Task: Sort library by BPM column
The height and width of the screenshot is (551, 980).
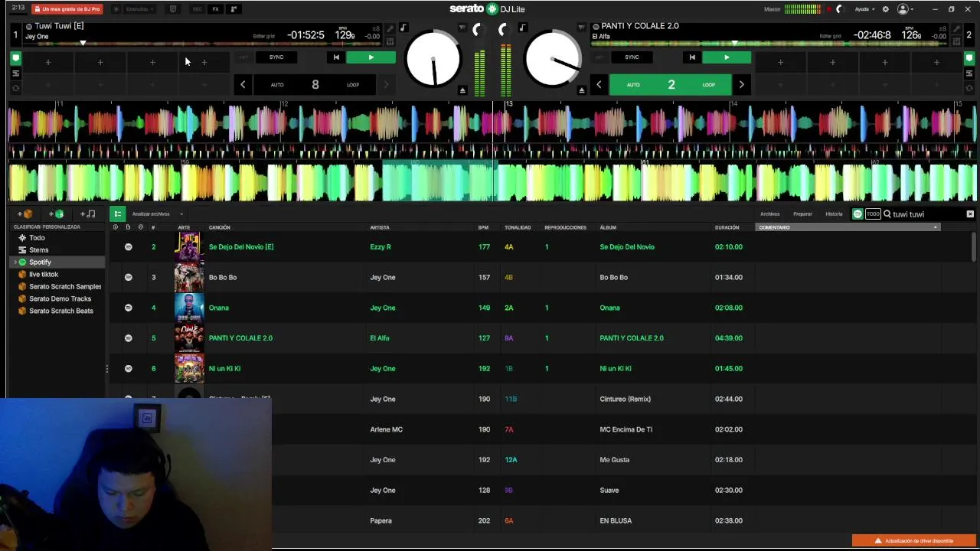Action: point(483,227)
